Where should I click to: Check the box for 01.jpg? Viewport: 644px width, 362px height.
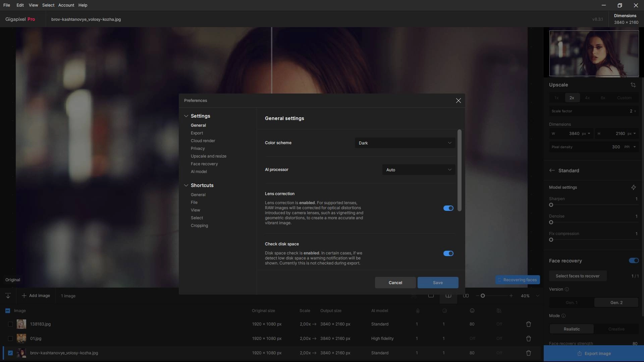pyautogui.click(x=10, y=339)
